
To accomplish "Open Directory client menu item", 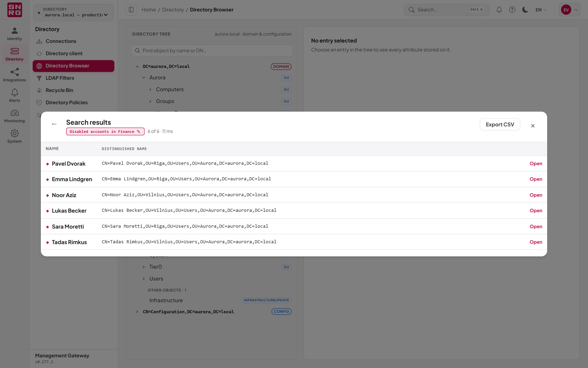I will pyautogui.click(x=73, y=54).
